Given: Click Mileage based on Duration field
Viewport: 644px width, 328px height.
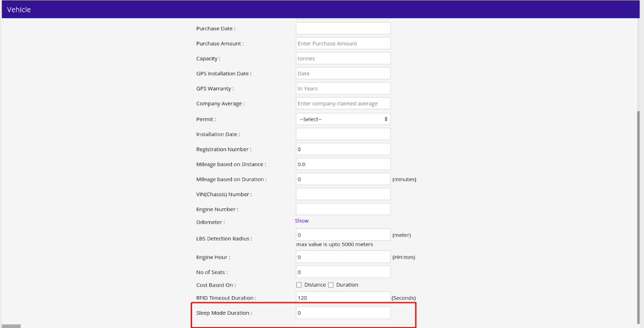Looking at the screenshot, I should [x=343, y=179].
